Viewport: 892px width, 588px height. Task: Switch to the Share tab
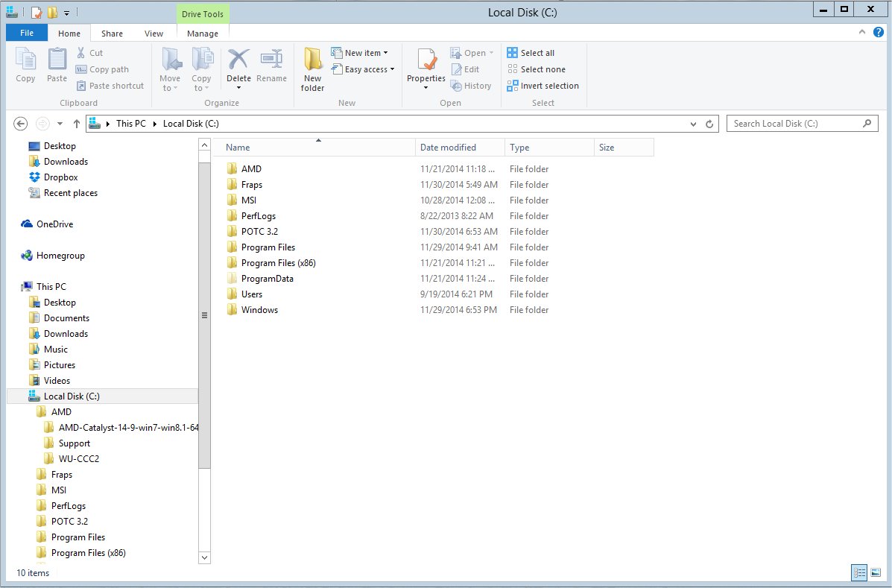112,34
